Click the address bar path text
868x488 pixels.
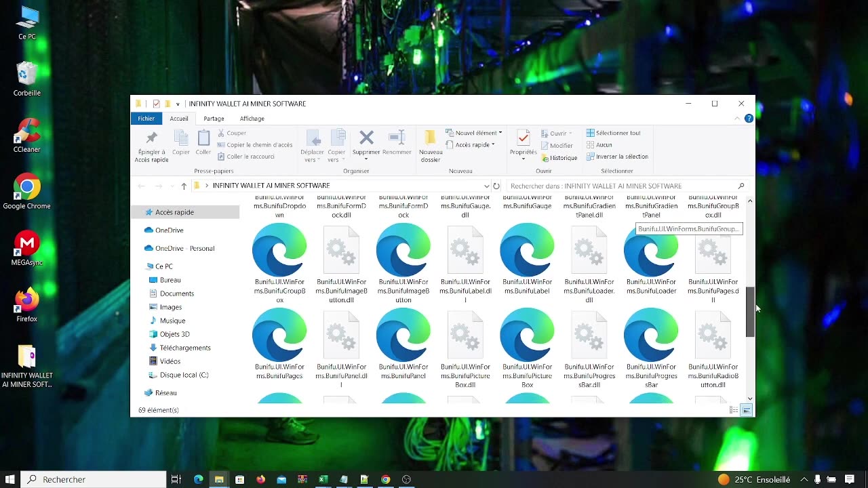[x=271, y=186]
